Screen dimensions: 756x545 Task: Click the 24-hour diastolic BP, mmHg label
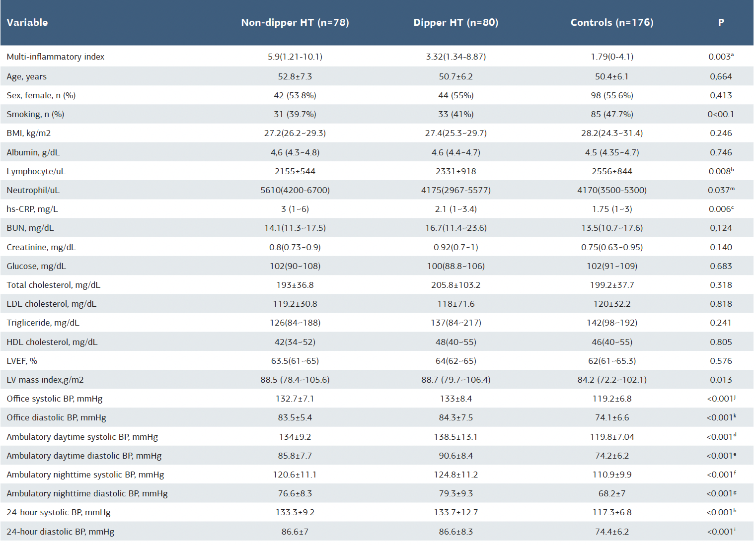(61, 532)
